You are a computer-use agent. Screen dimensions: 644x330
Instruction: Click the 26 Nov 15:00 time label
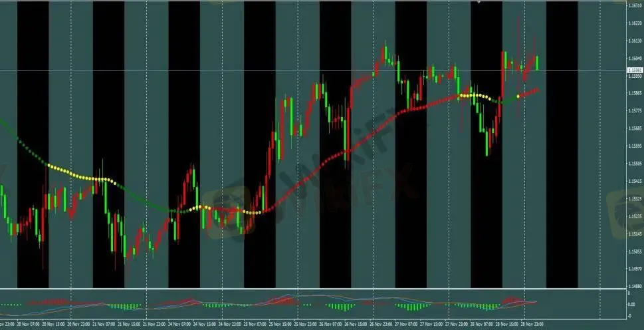356,324
